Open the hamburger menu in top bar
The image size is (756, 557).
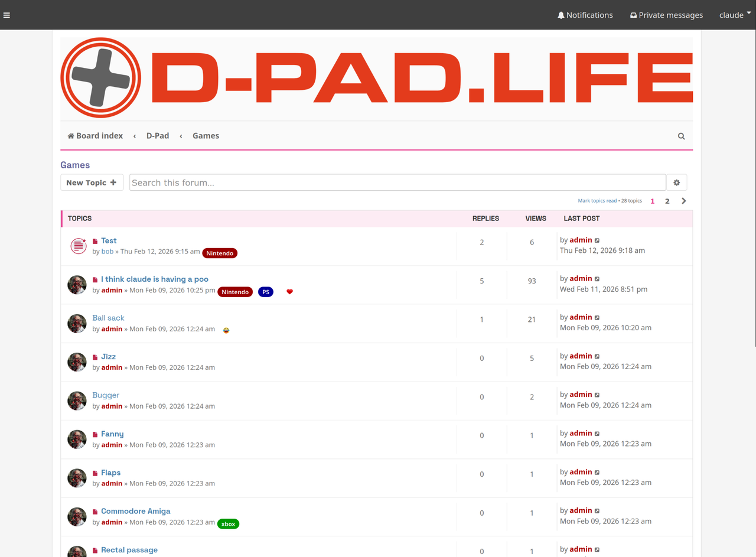pos(6,15)
